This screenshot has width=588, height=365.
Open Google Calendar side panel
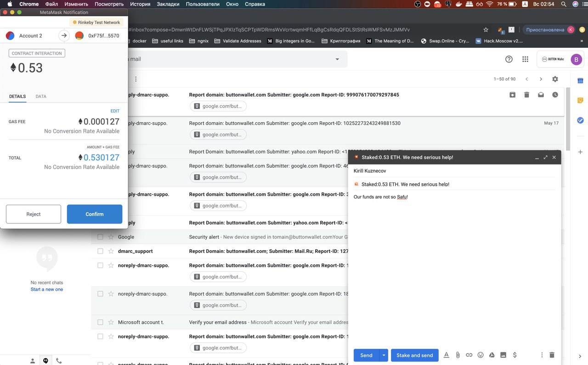click(580, 80)
